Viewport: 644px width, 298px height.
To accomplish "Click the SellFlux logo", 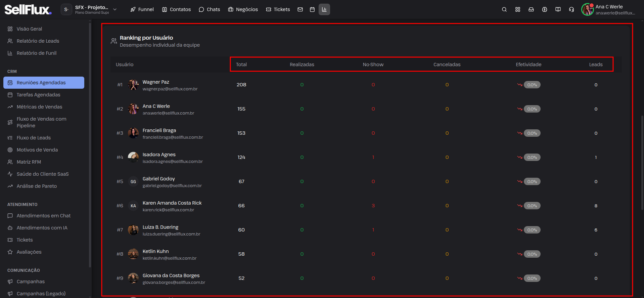I will pyautogui.click(x=28, y=9).
